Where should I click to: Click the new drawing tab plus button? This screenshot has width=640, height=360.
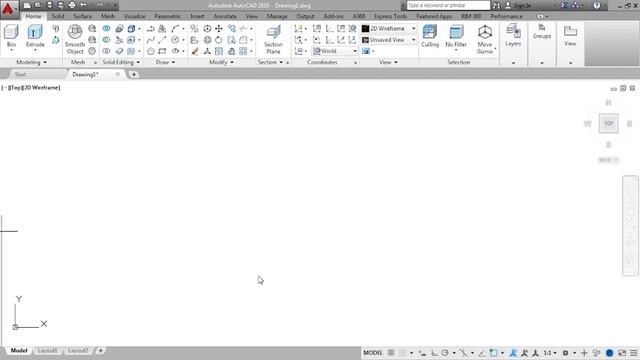134,75
